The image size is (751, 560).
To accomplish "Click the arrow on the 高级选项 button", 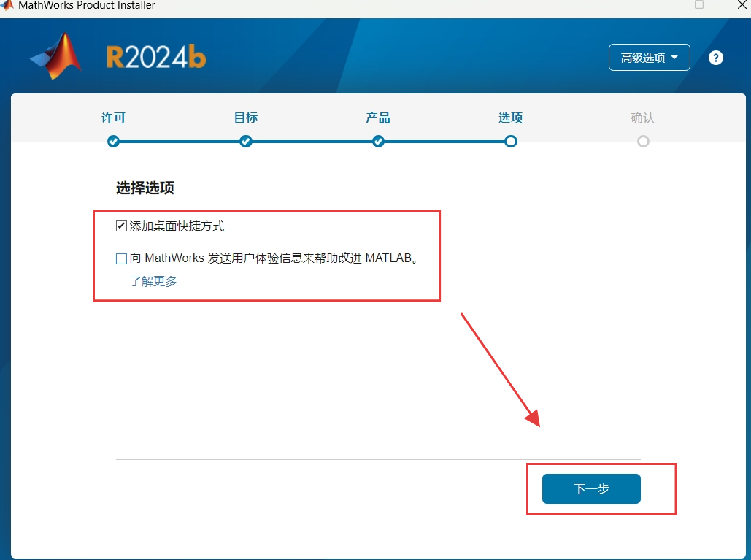I will (675, 58).
